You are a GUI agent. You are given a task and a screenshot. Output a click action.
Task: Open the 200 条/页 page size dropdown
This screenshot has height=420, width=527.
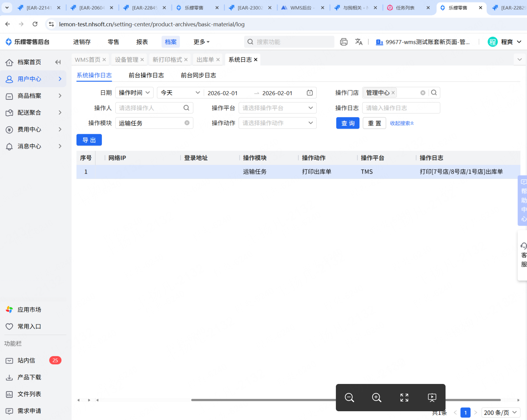(500, 412)
